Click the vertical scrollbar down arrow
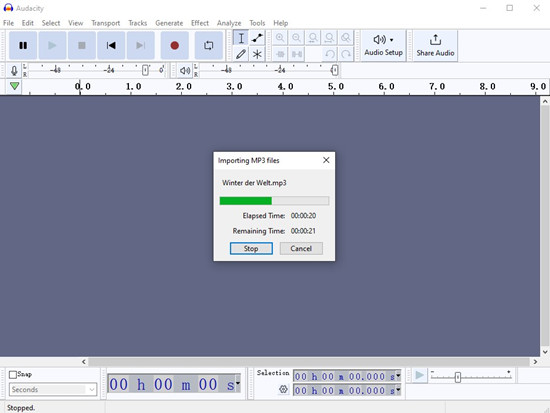550x413 pixels. click(545, 352)
